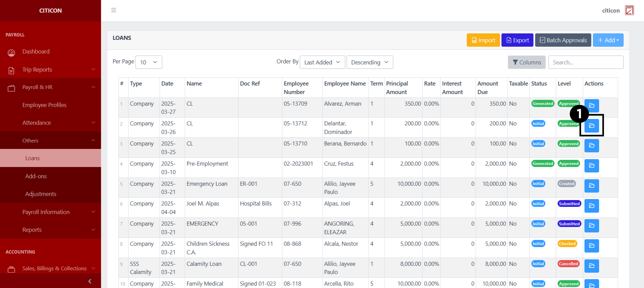644x288 pixels.
Task: Click the Search input field
Action: (585, 62)
